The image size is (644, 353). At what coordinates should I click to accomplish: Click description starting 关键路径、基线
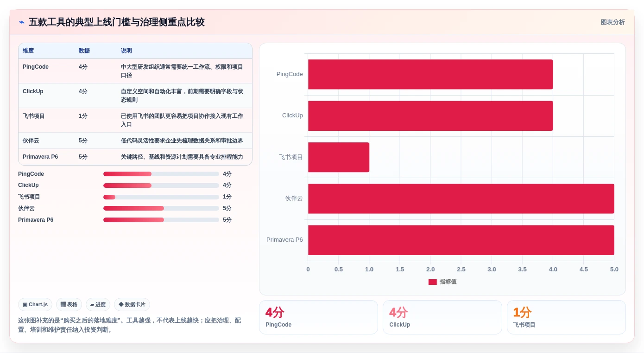point(182,157)
